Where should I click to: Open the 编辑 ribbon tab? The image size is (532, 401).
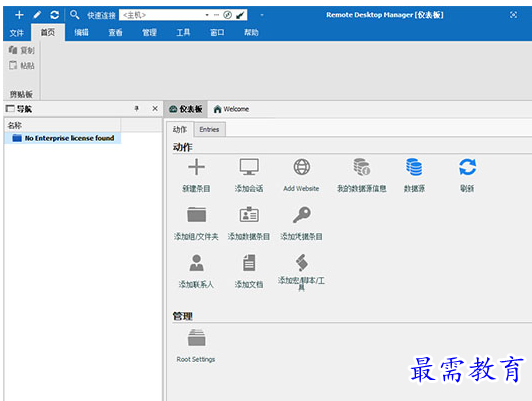click(81, 33)
